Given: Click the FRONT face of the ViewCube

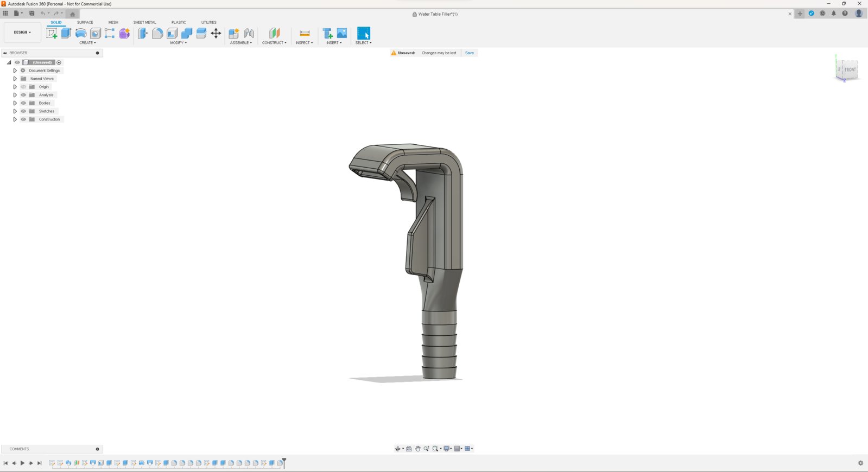Looking at the screenshot, I should (850, 70).
